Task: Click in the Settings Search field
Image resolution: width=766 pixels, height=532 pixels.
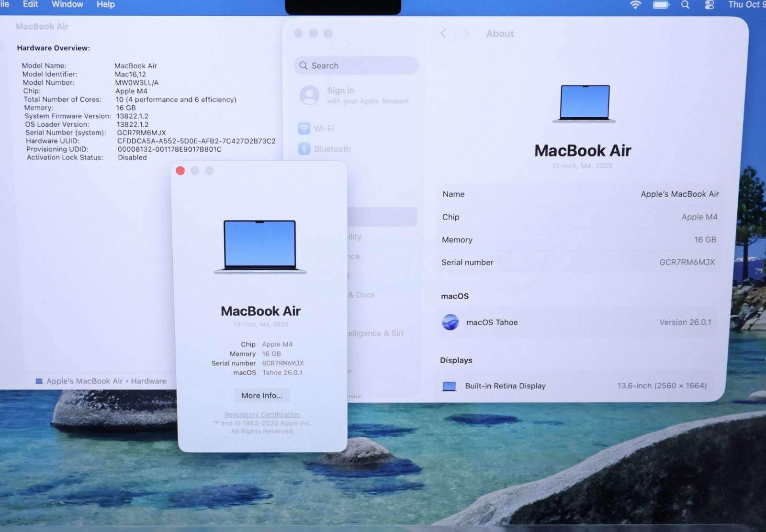Action: coord(356,66)
